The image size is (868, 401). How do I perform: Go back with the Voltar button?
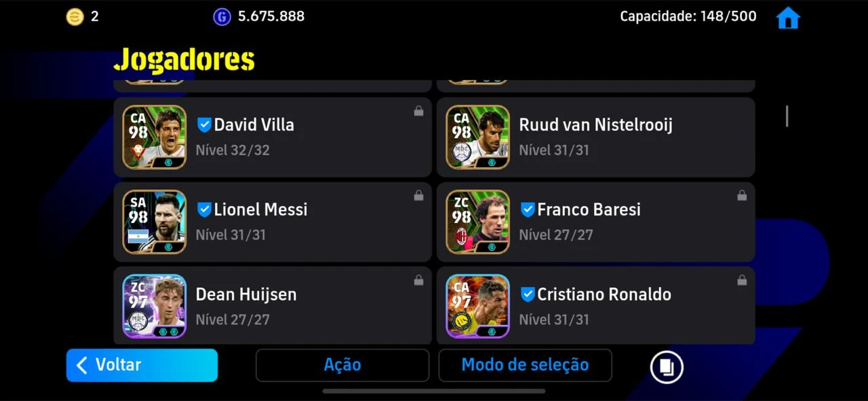(x=142, y=365)
